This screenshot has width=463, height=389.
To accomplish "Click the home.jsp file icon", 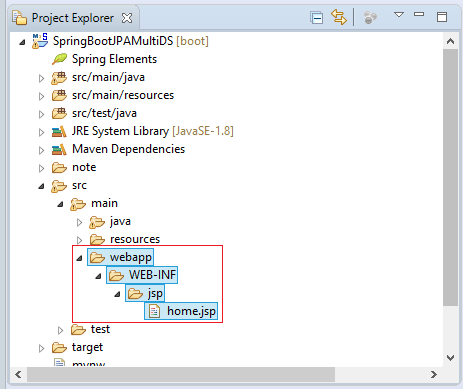I will 154,311.
